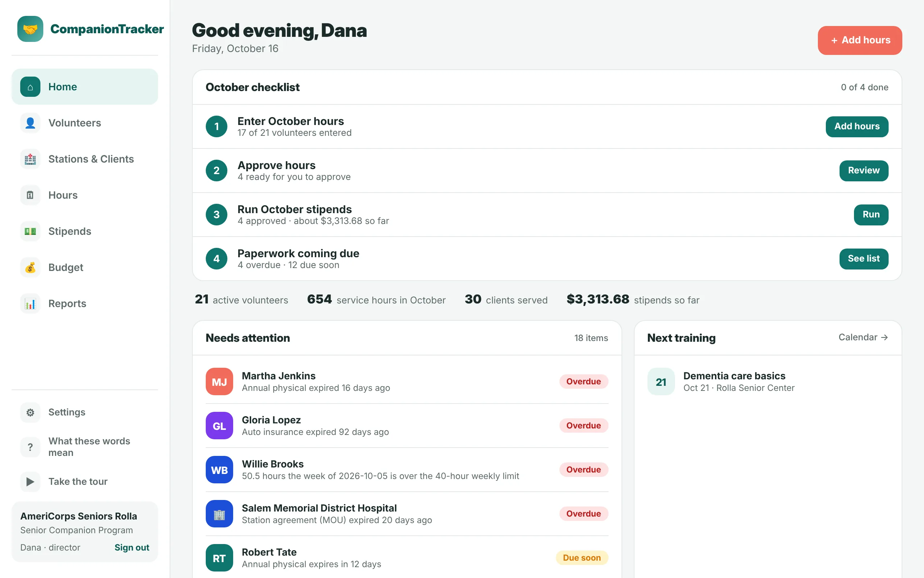Click the Stipends money icon

[x=30, y=231]
